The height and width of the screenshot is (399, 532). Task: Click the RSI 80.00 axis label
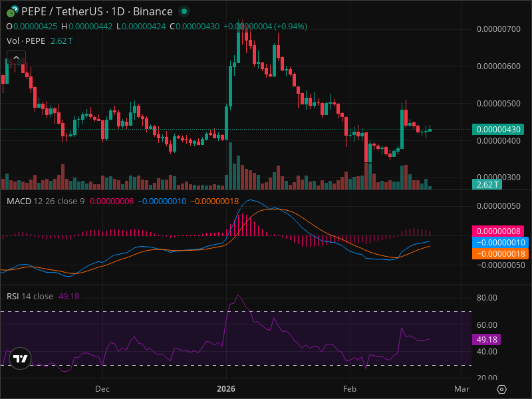click(487, 298)
